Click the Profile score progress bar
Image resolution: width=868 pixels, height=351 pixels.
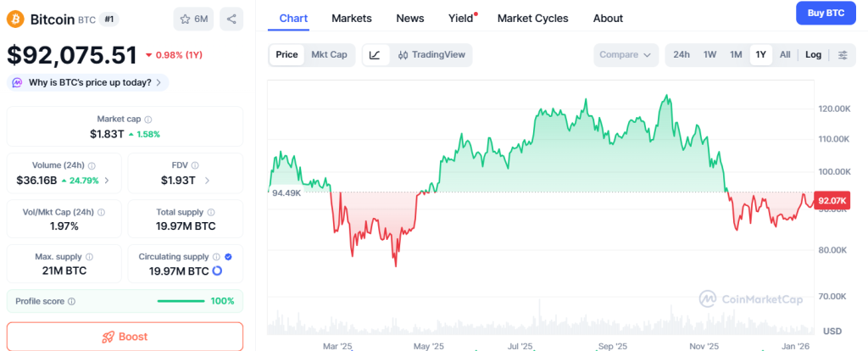coord(181,301)
